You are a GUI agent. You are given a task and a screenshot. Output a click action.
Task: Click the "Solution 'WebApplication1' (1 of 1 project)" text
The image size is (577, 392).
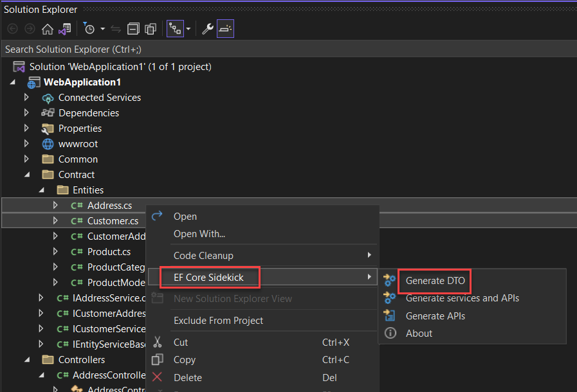click(x=120, y=67)
